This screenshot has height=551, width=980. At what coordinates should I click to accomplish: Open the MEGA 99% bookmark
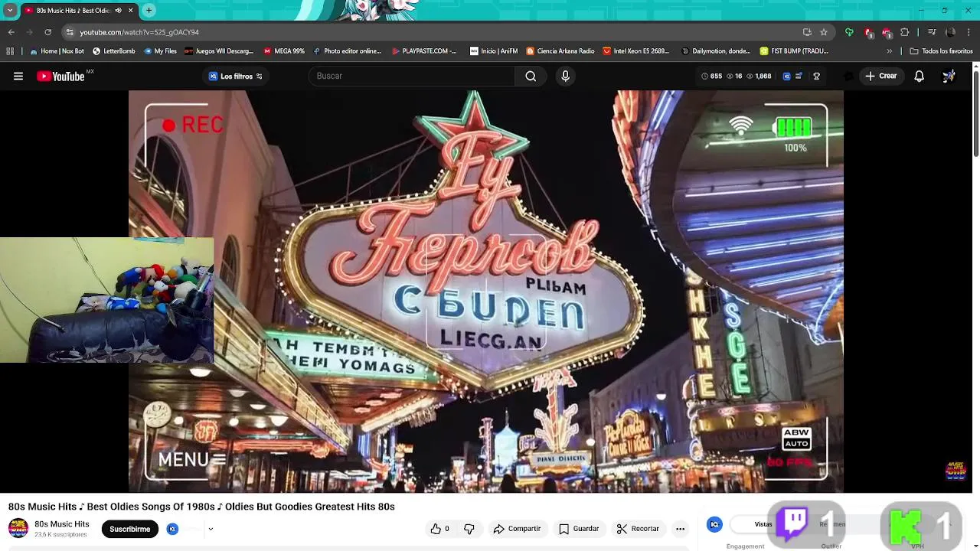[284, 51]
